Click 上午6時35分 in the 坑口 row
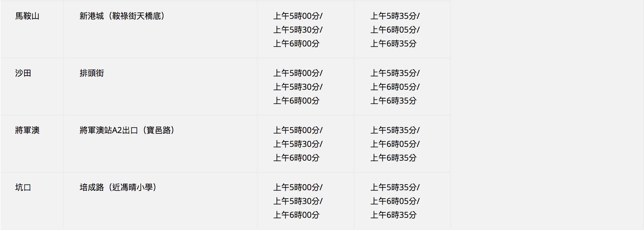644x231 pixels. 393,215
